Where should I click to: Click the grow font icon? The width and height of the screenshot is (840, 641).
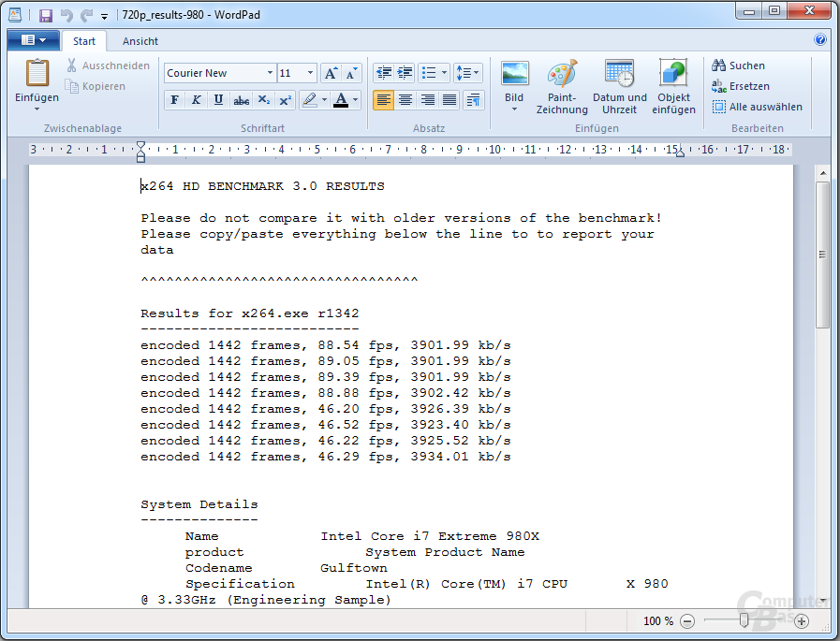tap(332, 73)
